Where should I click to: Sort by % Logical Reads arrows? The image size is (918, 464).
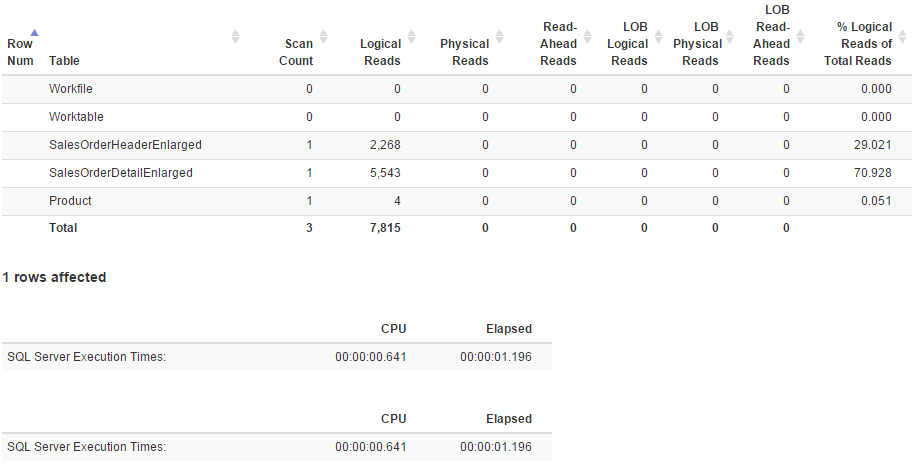(x=902, y=36)
